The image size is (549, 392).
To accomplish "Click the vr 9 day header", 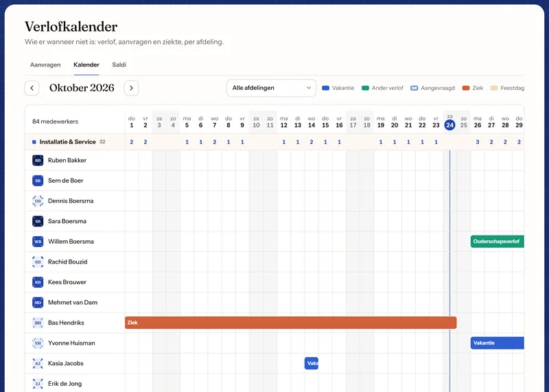I will point(242,122).
